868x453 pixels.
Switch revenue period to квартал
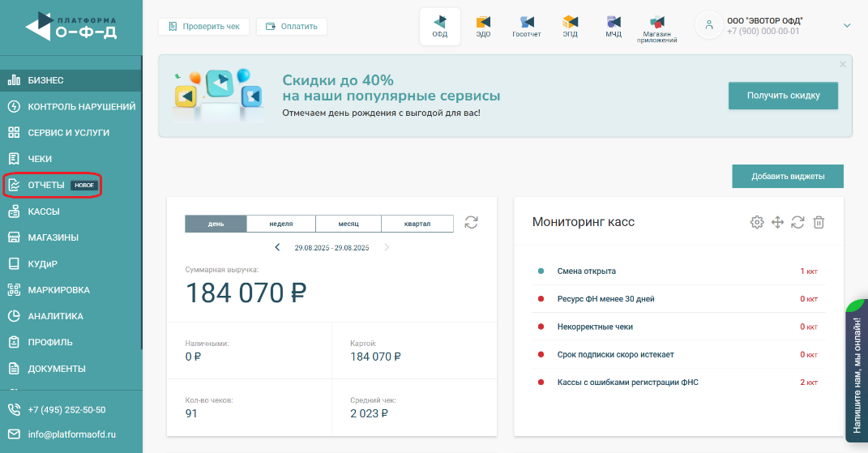(417, 224)
